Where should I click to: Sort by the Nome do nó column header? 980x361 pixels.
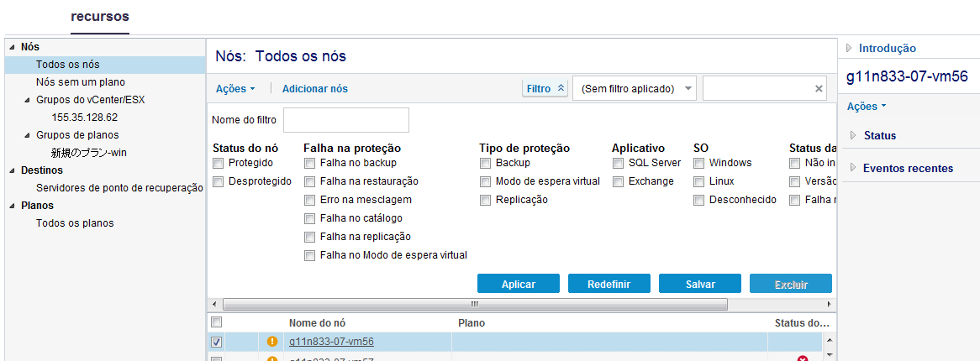pos(318,323)
